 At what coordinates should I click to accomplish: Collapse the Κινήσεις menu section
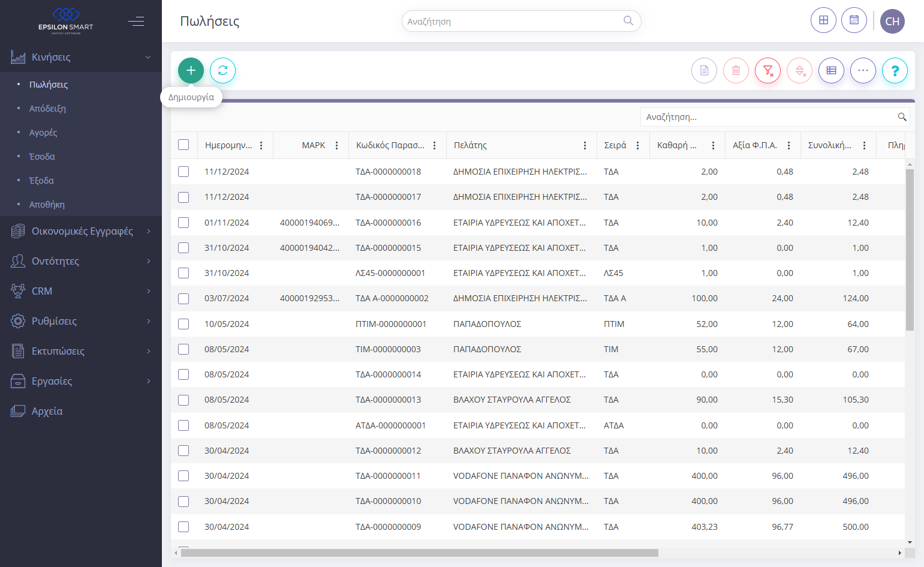click(81, 57)
